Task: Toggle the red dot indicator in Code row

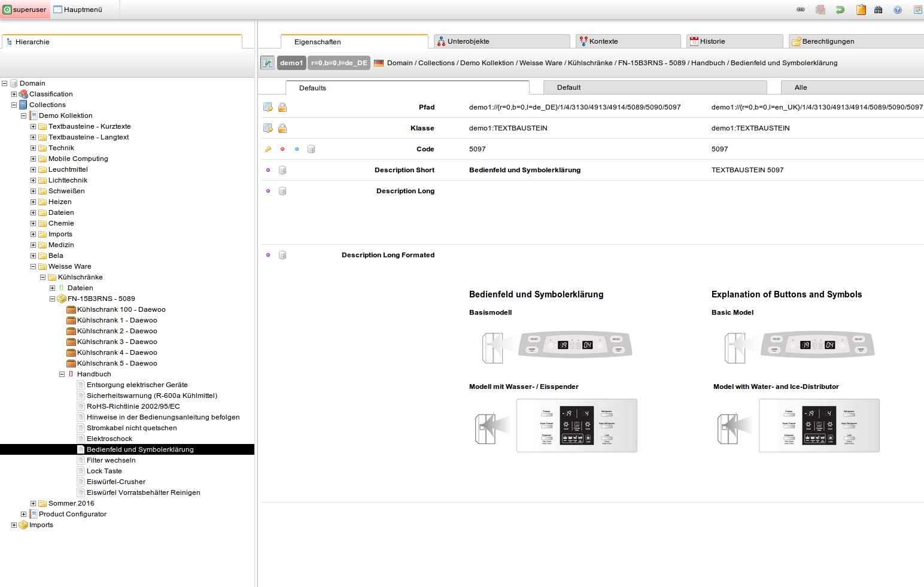Action: click(282, 149)
